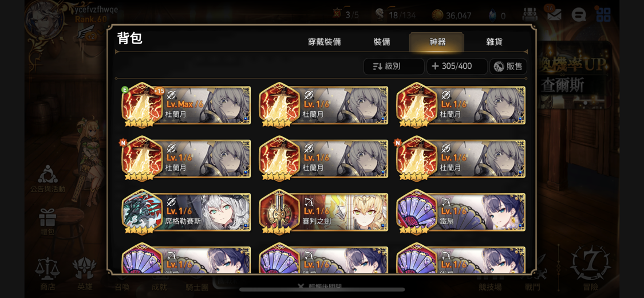Open the 禮包 gift box icon

coord(48,222)
